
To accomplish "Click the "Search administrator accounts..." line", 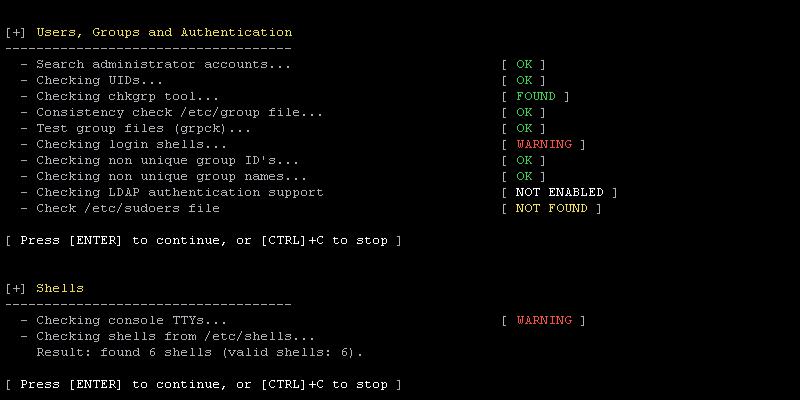I will [x=164, y=64].
